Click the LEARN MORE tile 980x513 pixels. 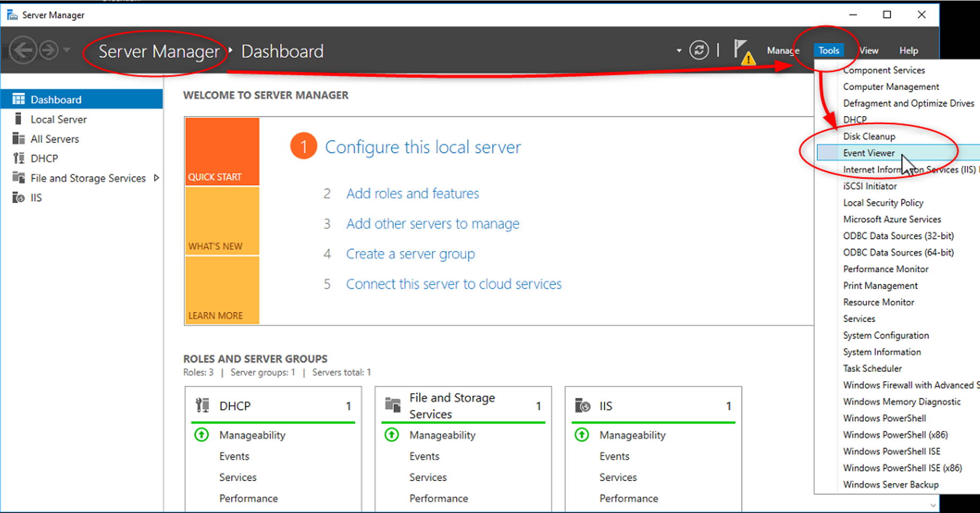point(222,290)
